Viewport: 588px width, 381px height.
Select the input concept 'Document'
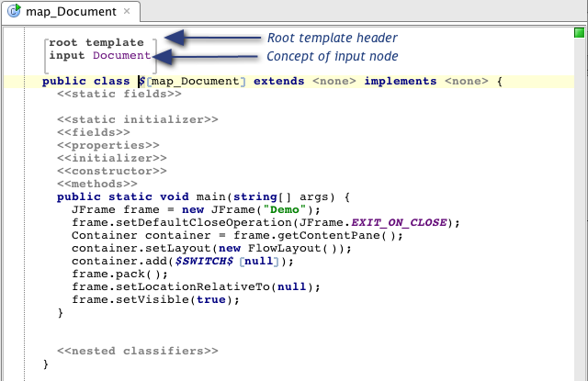click(122, 55)
